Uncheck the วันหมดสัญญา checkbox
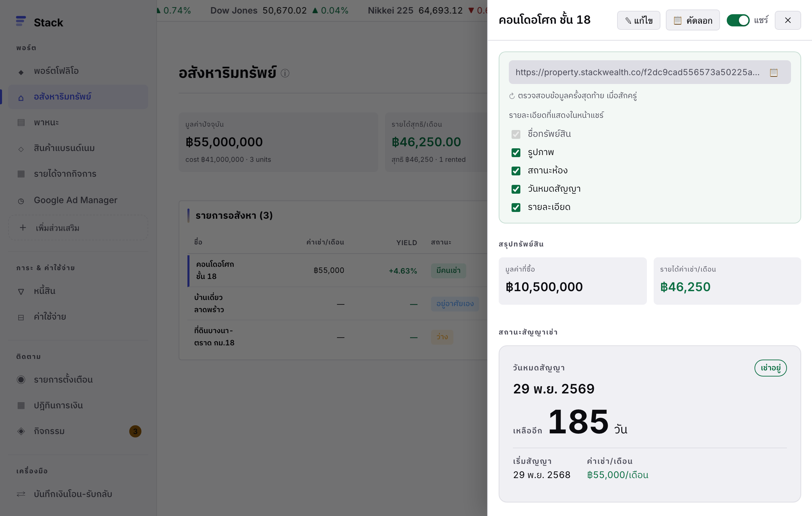This screenshot has width=812, height=516. point(516,189)
